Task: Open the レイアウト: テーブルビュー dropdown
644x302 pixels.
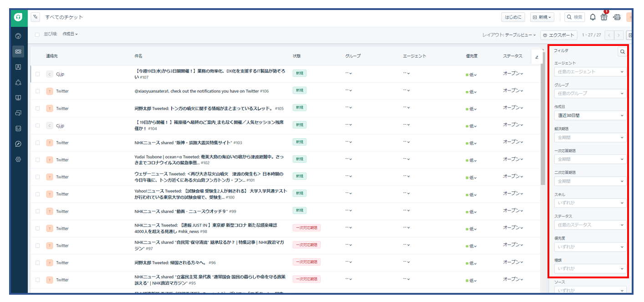Action: pos(510,35)
